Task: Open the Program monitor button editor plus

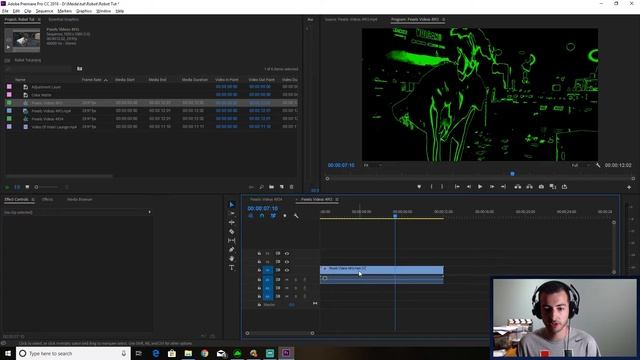Action: tap(629, 187)
